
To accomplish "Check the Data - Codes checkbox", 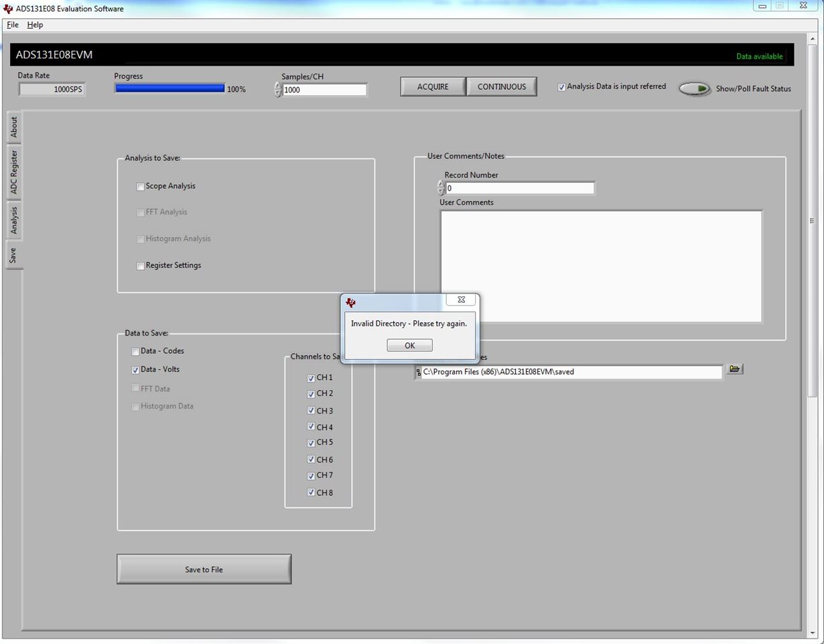I will click(x=135, y=351).
